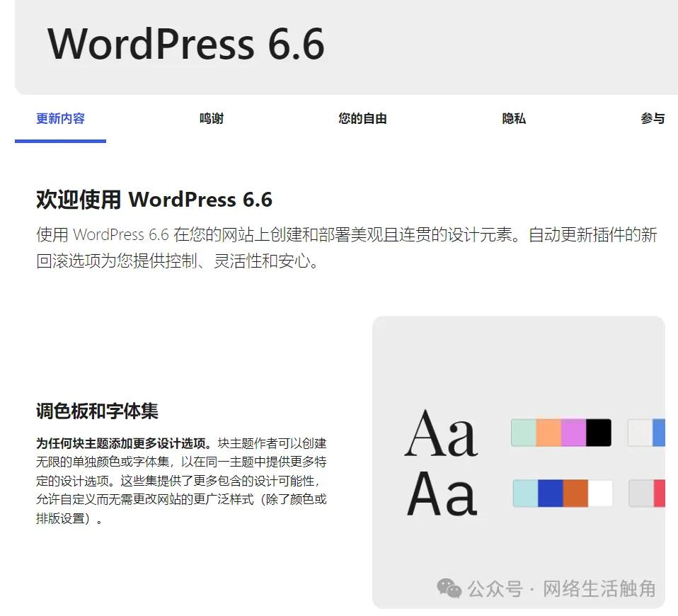The width and height of the screenshot is (678, 616).
Task: Select the black swatch in top palette
Action: tap(598, 433)
